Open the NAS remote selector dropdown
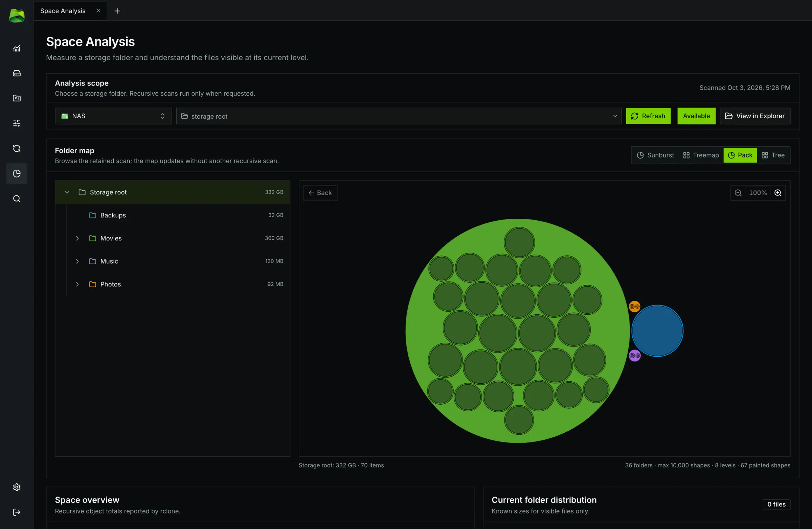 pos(113,116)
